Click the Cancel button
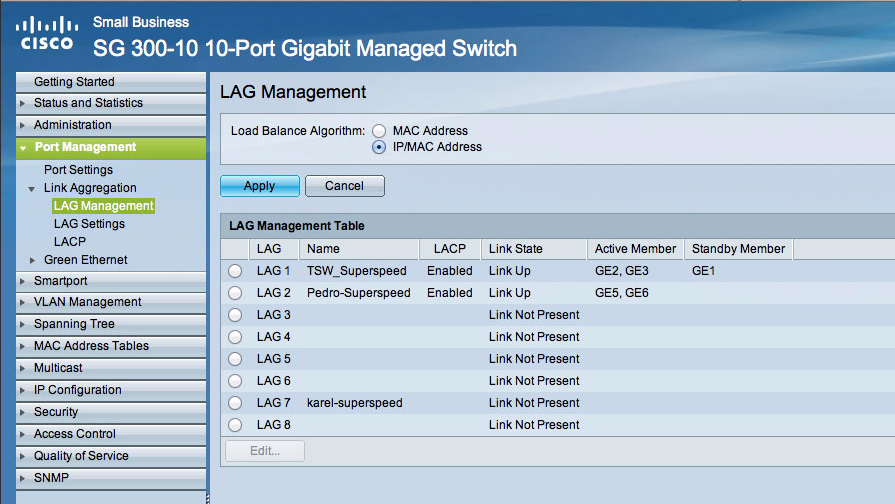The width and height of the screenshot is (895, 504). click(x=344, y=186)
